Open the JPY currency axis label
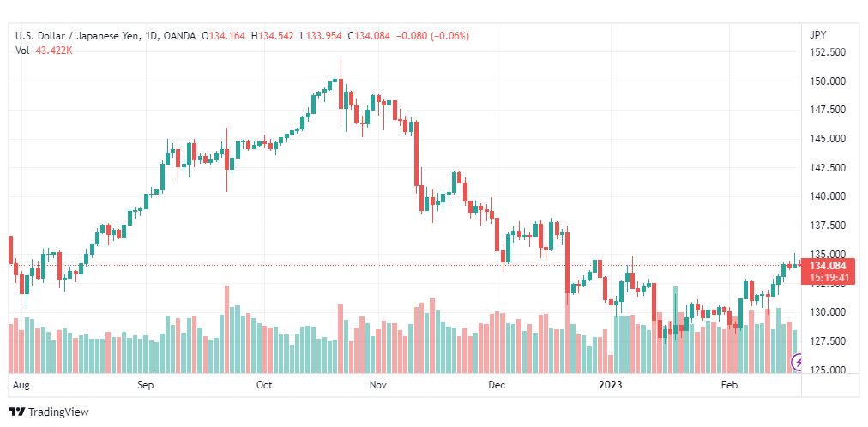The image size is (868, 427). (x=817, y=35)
